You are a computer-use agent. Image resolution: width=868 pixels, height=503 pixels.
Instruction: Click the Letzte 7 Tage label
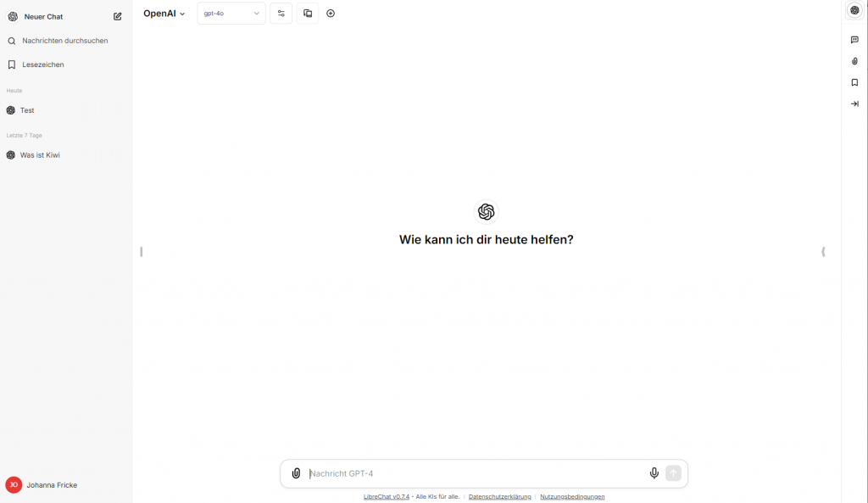pos(25,135)
